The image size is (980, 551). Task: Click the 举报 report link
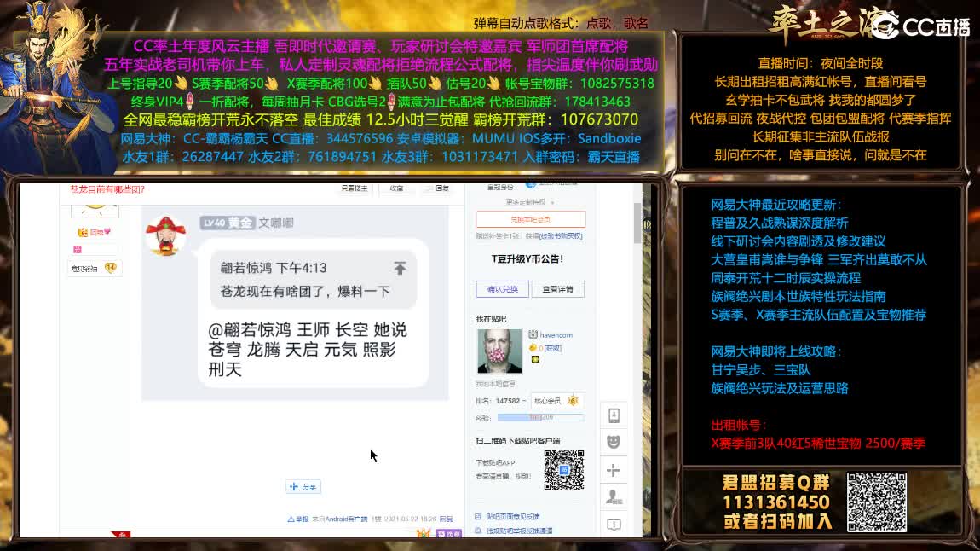[x=298, y=519]
